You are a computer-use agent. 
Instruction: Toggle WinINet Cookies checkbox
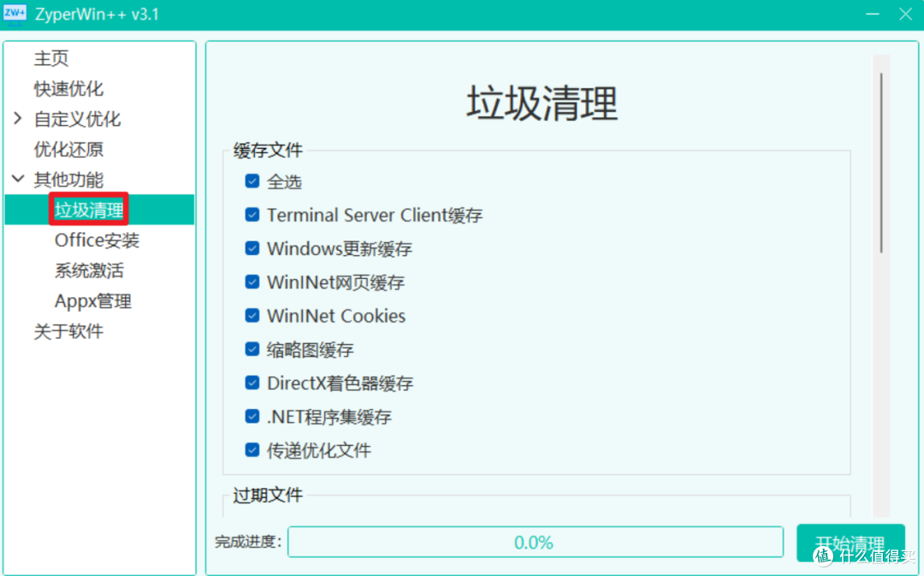[x=252, y=316]
